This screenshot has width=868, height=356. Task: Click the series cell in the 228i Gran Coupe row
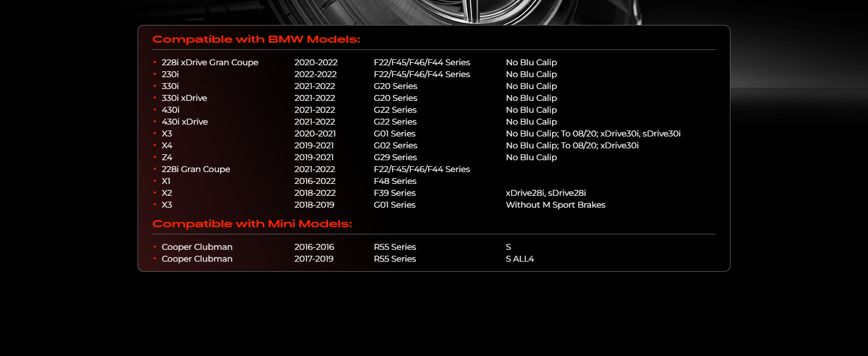click(x=422, y=169)
